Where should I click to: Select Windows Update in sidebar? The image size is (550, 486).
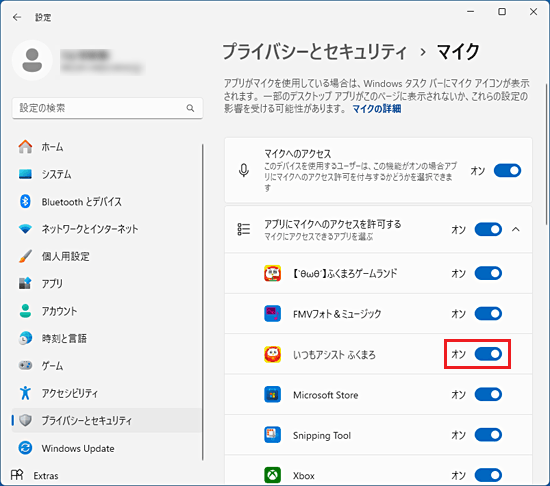[x=107, y=448]
